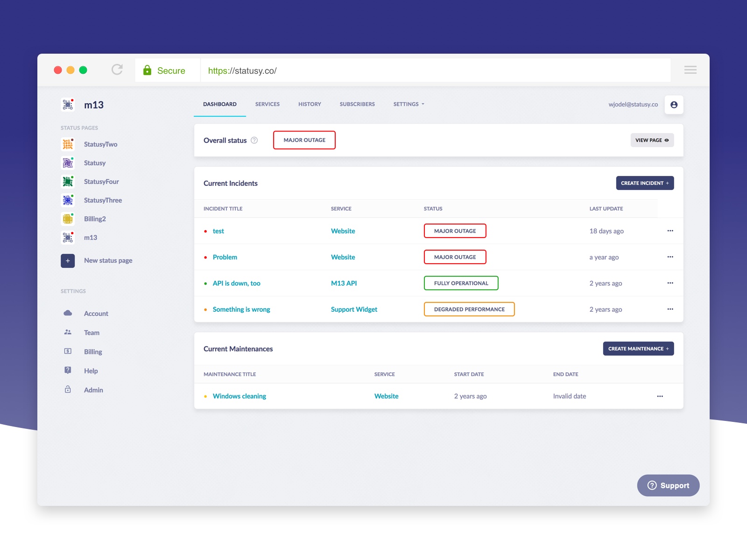Open Website service in Windows cleaning row

tap(387, 396)
